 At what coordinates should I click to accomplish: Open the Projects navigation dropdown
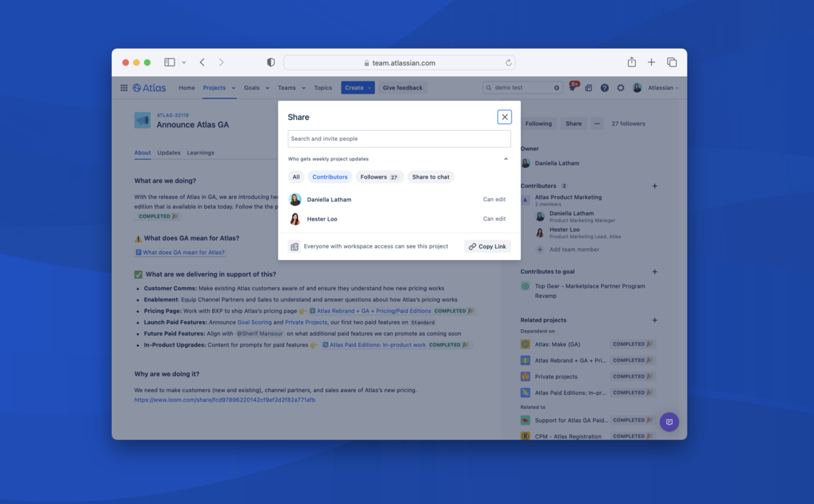(219, 87)
